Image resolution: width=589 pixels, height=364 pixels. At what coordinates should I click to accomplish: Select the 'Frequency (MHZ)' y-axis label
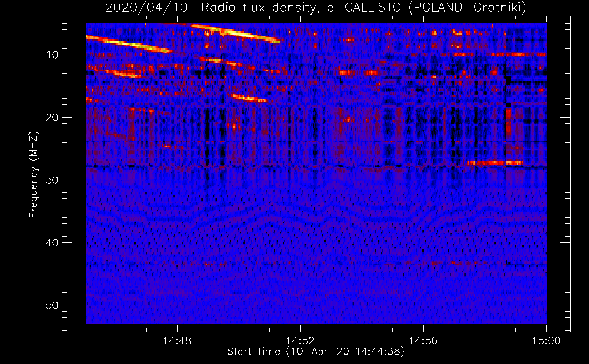[33, 175]
